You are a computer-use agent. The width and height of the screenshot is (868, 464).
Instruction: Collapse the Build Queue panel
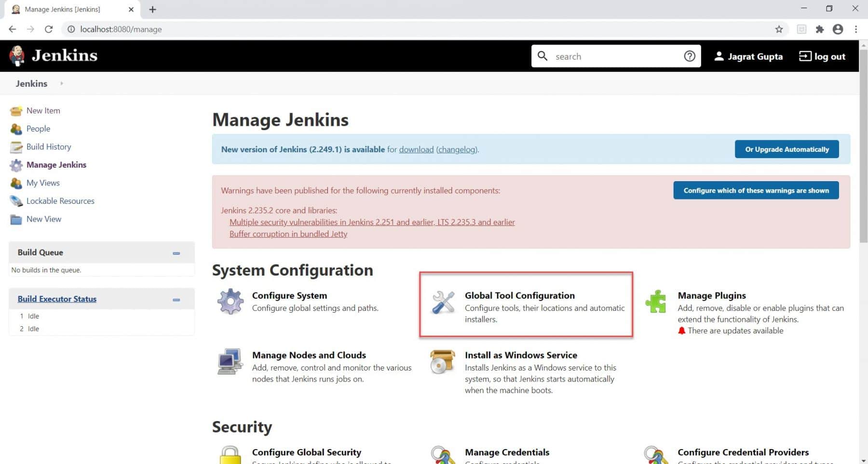(x=176, y=252)
